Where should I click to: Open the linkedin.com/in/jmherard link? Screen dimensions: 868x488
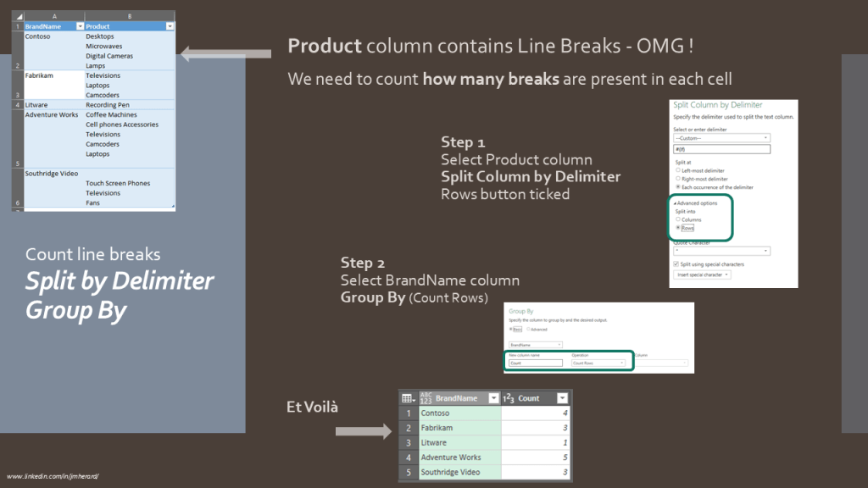pyautogui.click(x=53, y=476)
